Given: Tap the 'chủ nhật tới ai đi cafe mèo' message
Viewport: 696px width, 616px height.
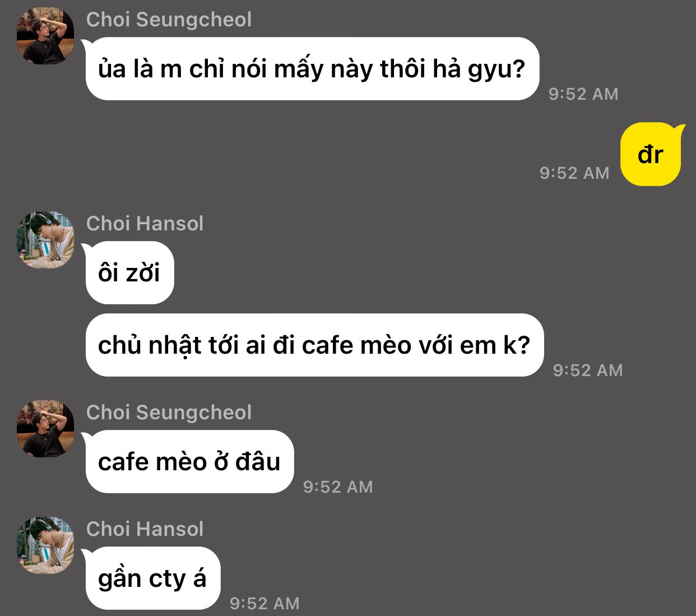Looking at the screenshot, I should click(x=314, y=345).
